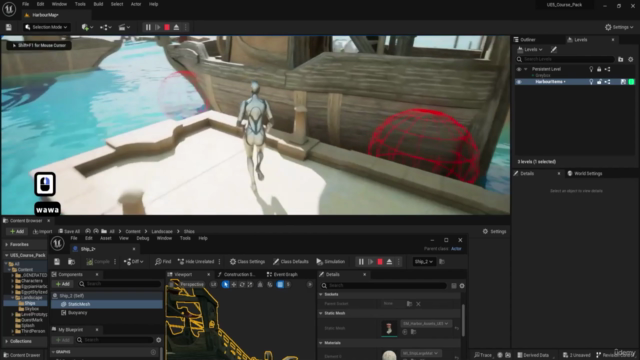This screenshot has height=360, width=640.
Task: Switch to Event Graph tab
Action: (x=282, y=274)
